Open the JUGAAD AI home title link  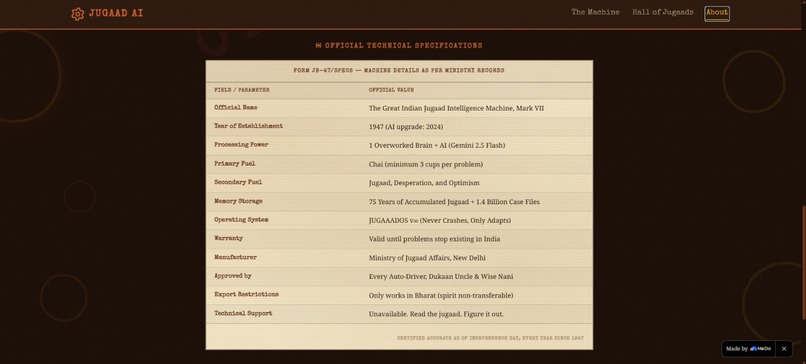[116, 14]
